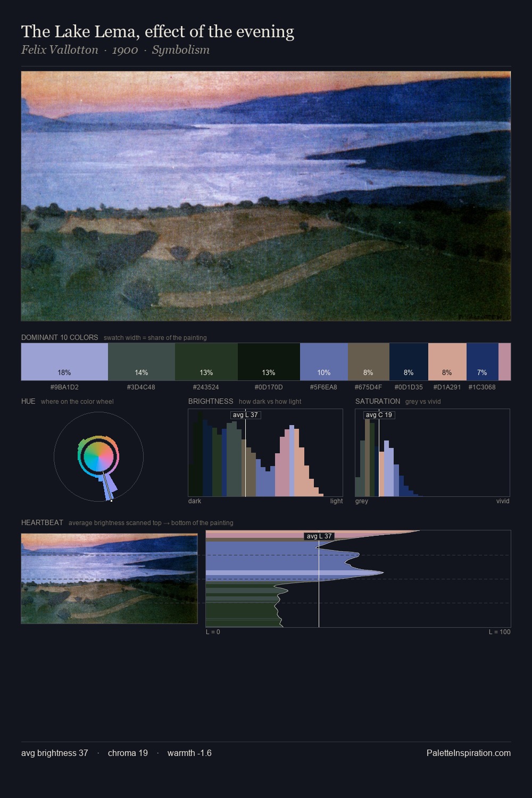Click the 'DOMINANT 10 COLORS' heading
The width and height of the screenshot is (532, 798).
pyautogui.click(x=60, y=337)
